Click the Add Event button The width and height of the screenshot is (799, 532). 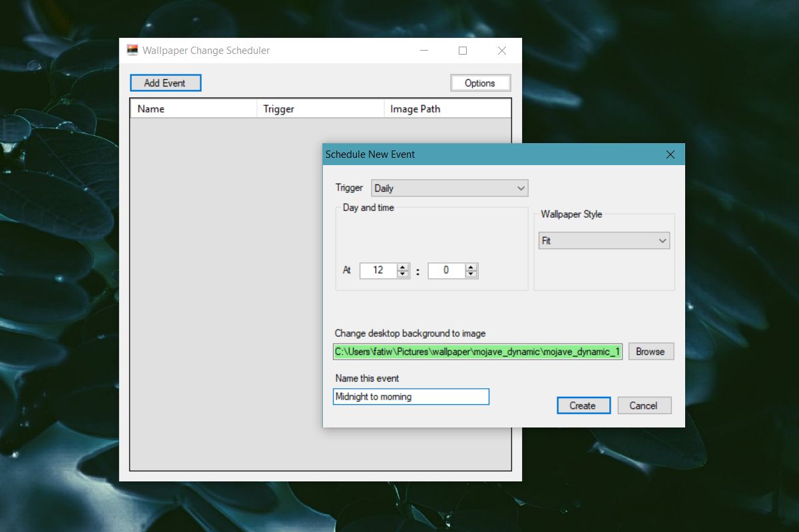tap(165, 83)
